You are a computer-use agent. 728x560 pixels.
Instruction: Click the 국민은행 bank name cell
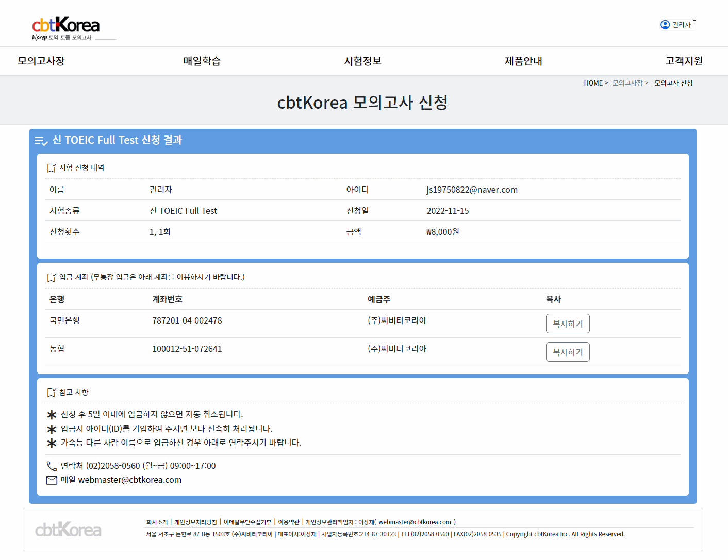(x=64, y=320)
